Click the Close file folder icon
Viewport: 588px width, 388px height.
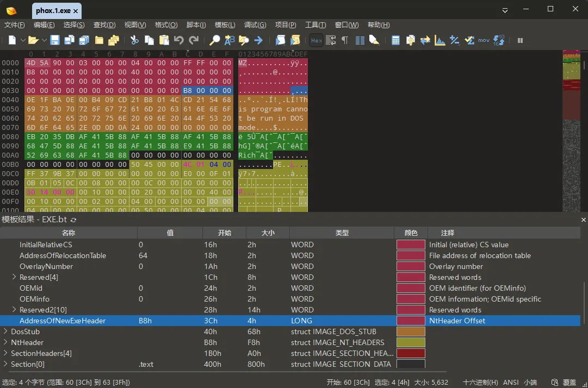(x=99, y=40)
